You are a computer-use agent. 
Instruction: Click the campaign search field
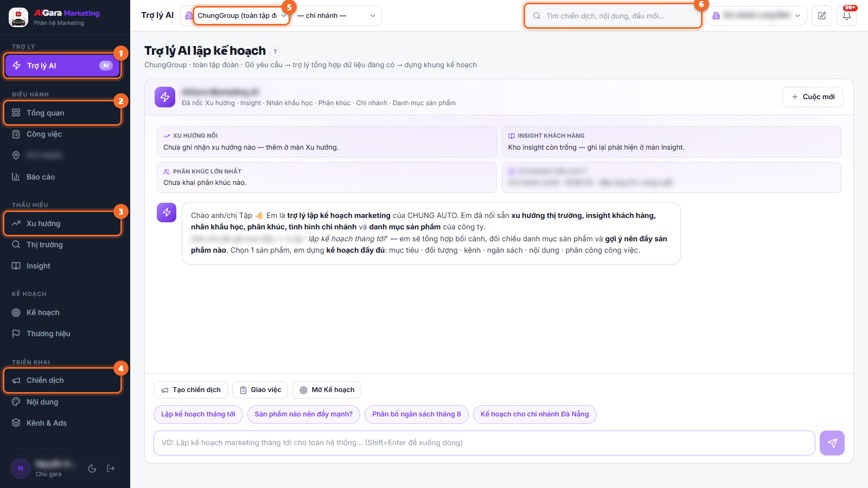[613, 16]
